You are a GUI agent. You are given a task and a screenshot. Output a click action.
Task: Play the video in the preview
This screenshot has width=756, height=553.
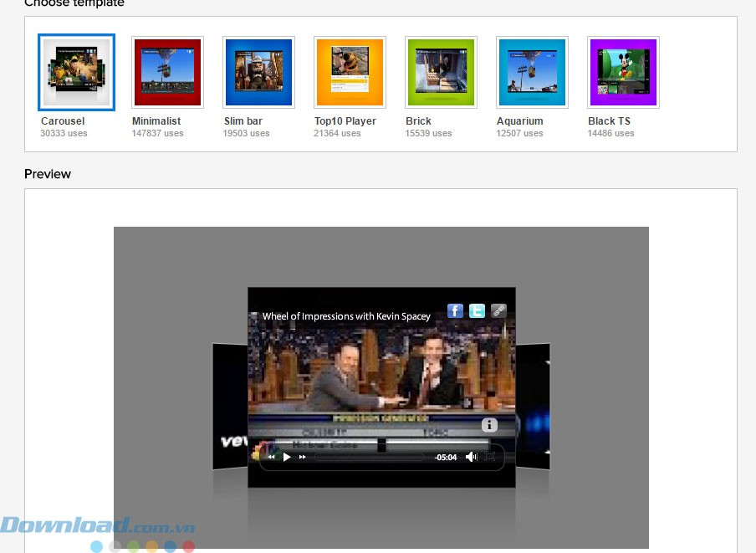pos(287,457)
